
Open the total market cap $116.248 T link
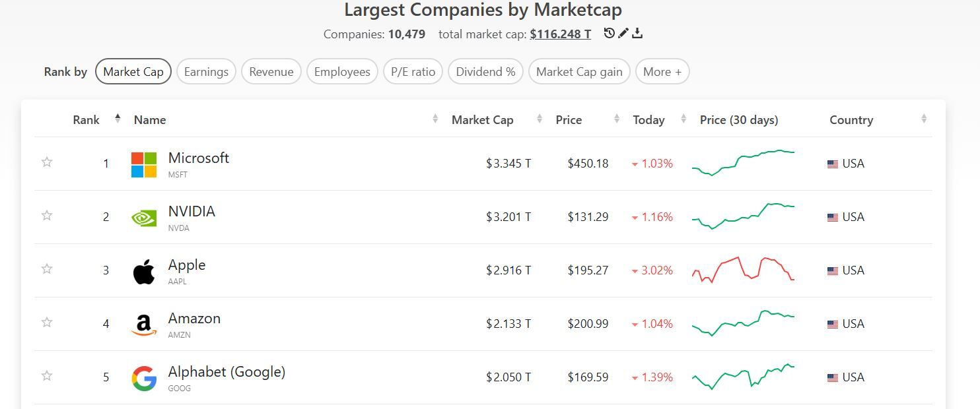560,34
